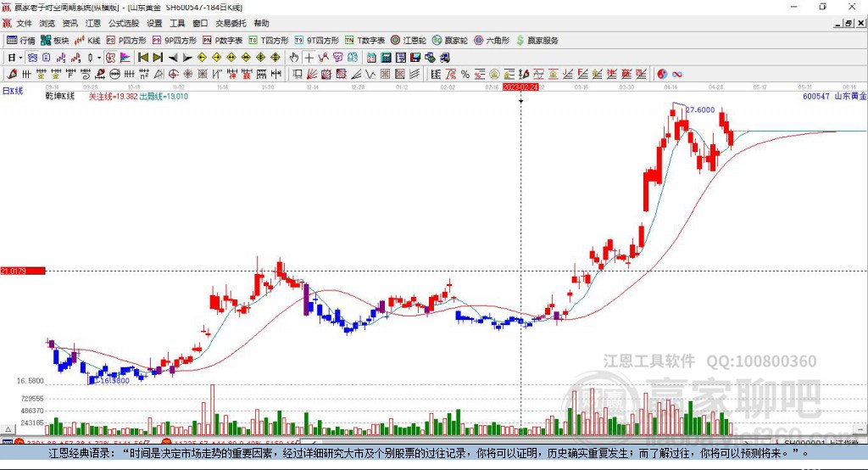Open the 设置 menu
Image resolution: width=868 pixels, height=470 pixels.
coord(154,23)
